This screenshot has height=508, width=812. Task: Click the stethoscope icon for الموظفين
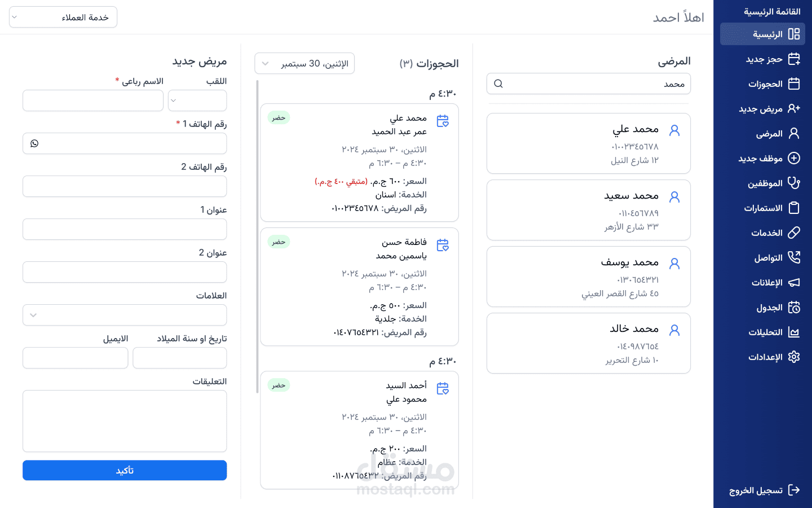click(x=794, y=183)
